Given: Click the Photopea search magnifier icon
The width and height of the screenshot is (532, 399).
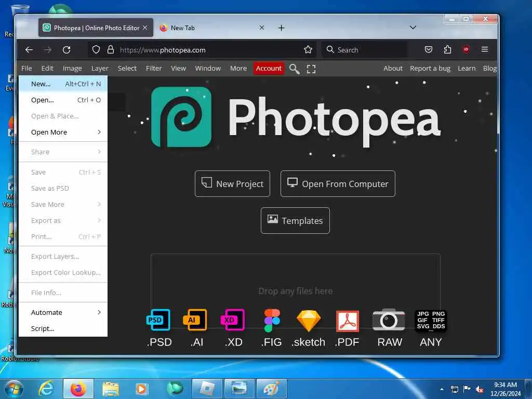Looking at the screenshot, I should tap(294, 69).
